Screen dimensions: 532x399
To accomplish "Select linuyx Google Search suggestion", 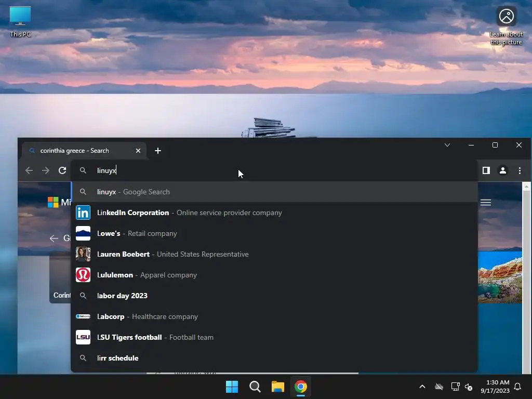I will (x=274, y=192).
